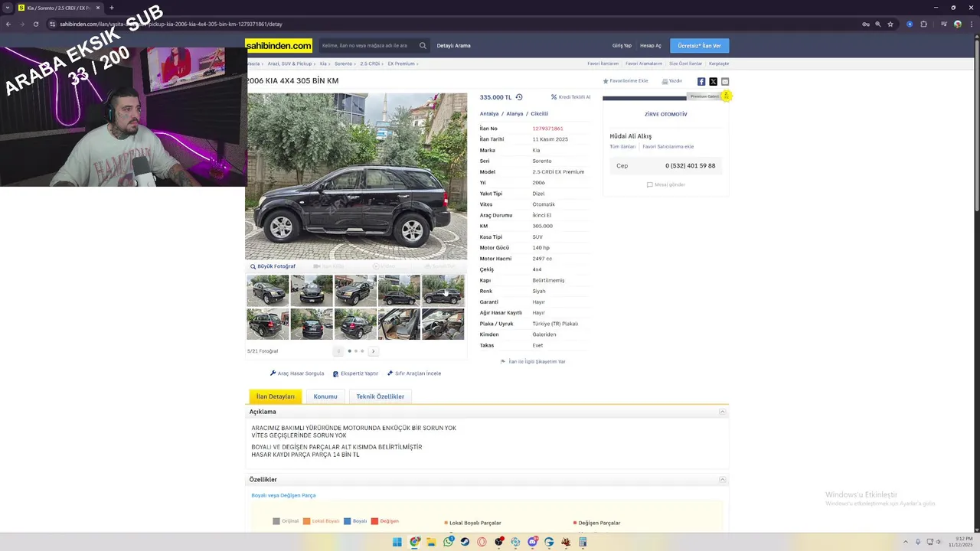
Task: Click the Sıfır Araçları İncele link
Action: pos(414,373)
